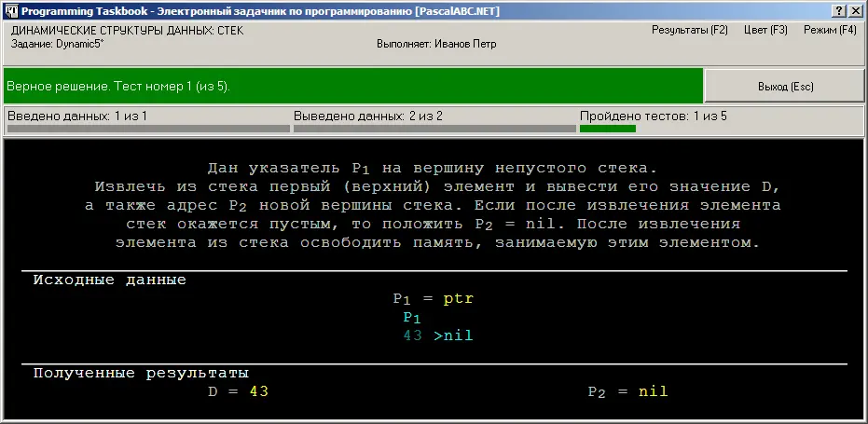This screenshot has width=868, height=424.
Task: Click the Исходные данные section header
Action: (x=110, y=280)
